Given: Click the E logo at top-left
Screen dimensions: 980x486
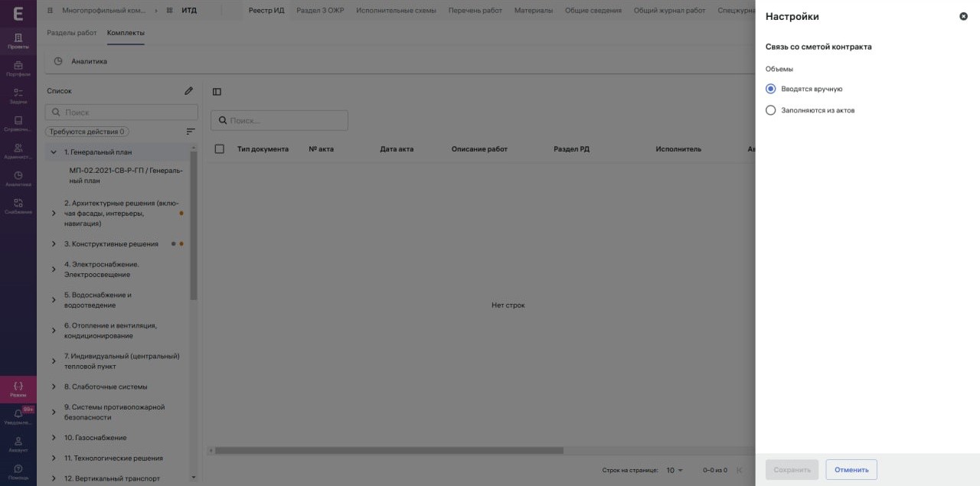Looking at the screenshot, I should [18, 12].
